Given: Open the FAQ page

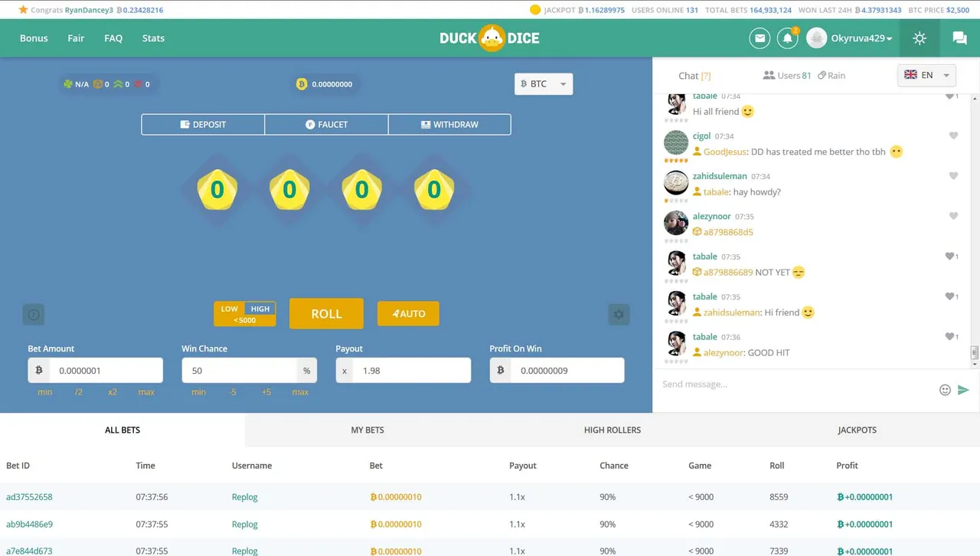Looking at the screenshot, I should pos(113,38).
